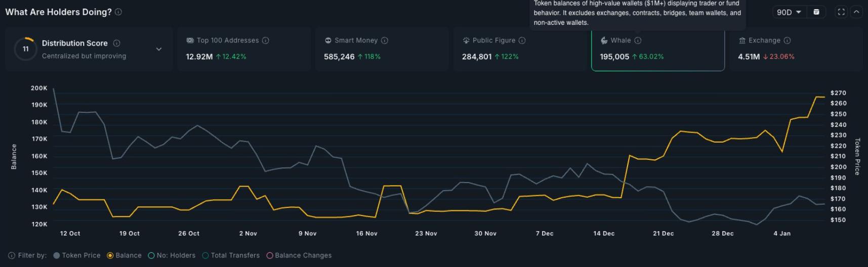Select the Top 100 Addresses card
This screenshot has height=267, width=868.
[244, 49]
